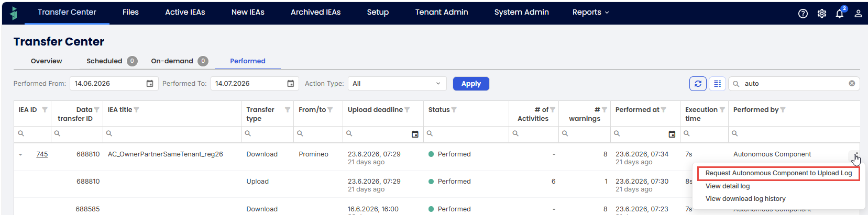This screenshot has width=868, height=215.
Task: Choose View download log history
Action: click(745, 199)
